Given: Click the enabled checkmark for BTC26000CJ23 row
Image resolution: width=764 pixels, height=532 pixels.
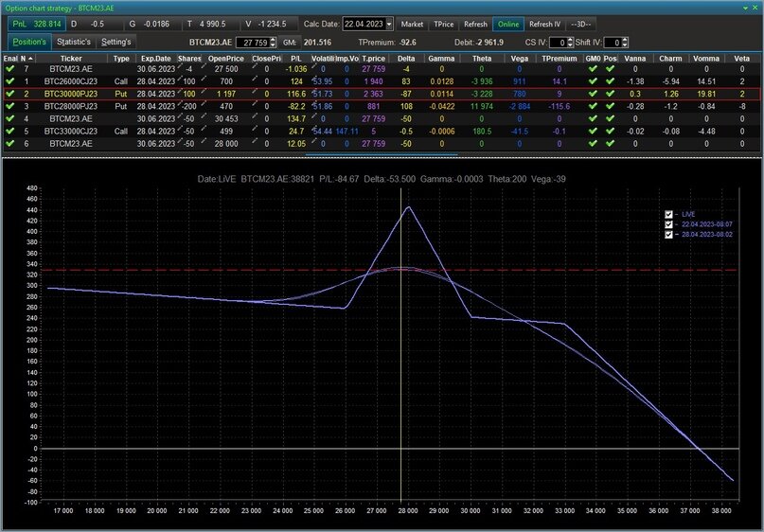Looking at the screenshot, I should click(9, 82).
